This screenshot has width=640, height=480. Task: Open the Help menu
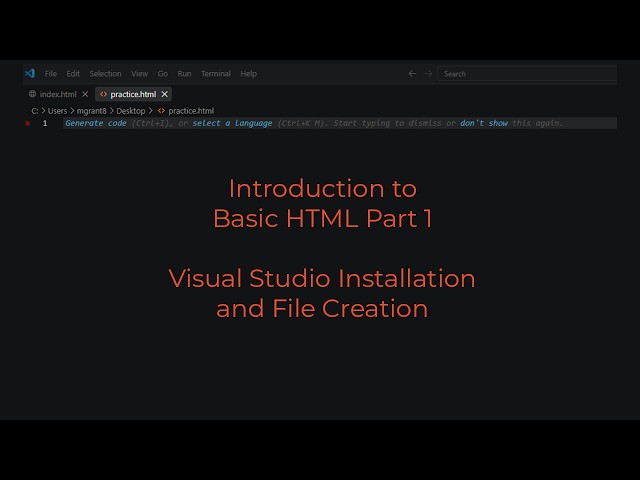248,73
